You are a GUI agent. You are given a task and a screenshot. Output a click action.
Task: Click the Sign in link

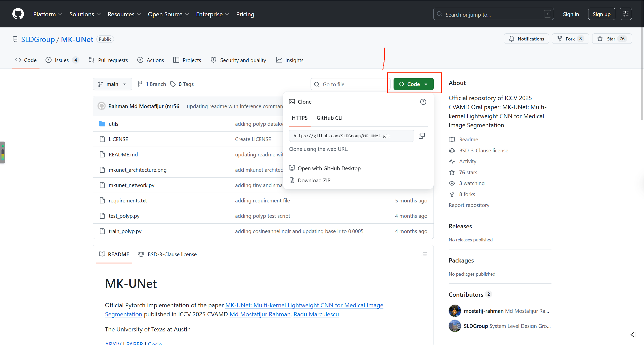point(571,14)
